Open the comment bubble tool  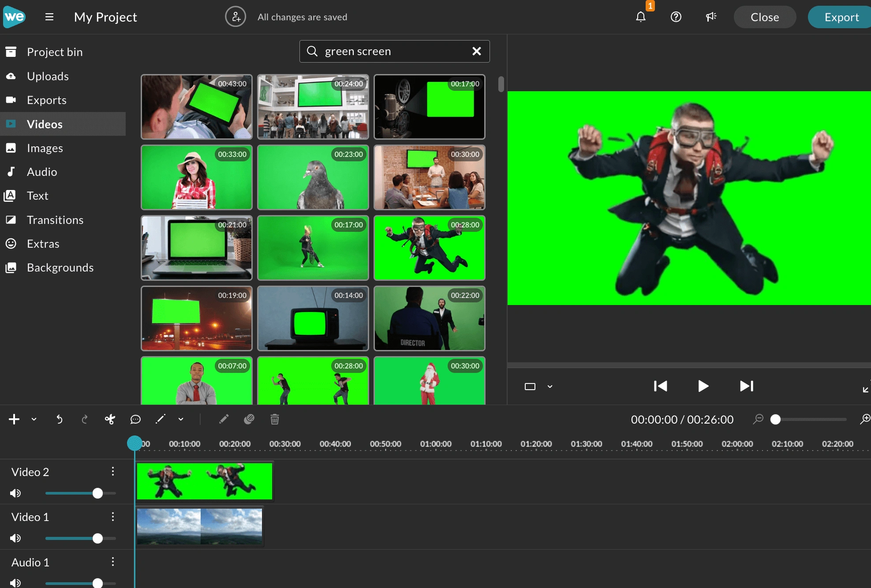[135, 419]
